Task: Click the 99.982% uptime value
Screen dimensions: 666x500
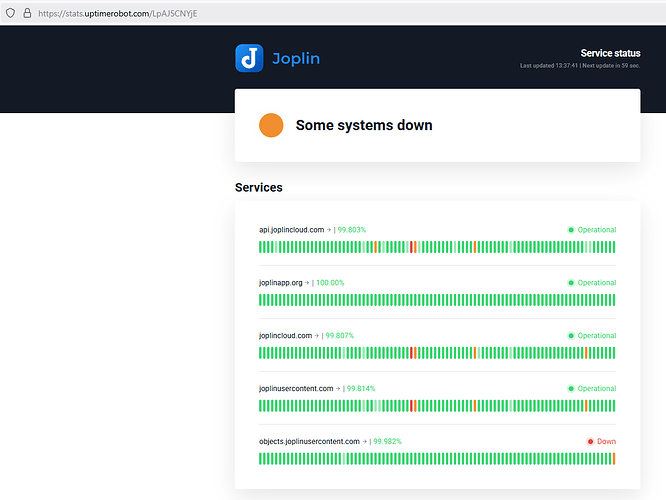Action: [x=387, y=441]
